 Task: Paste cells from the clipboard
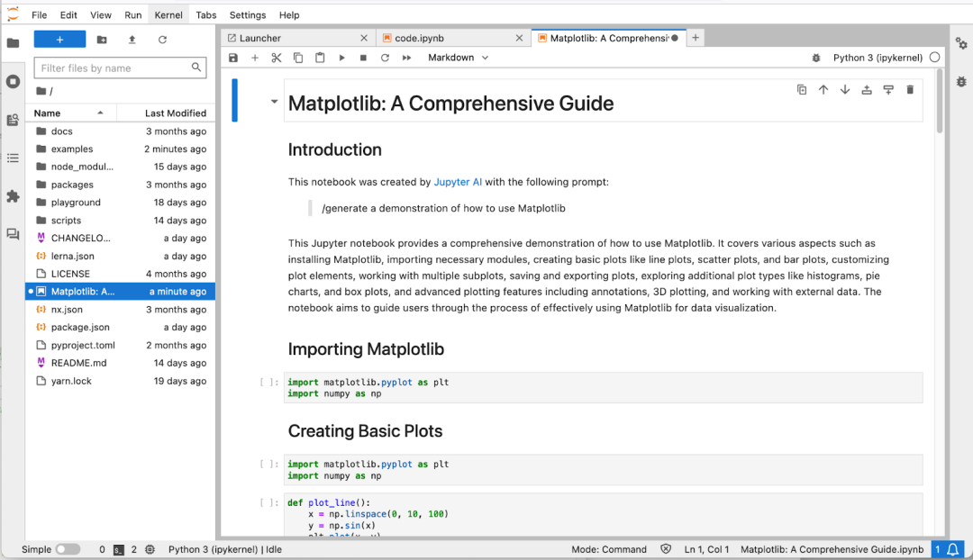click(320, 57)
